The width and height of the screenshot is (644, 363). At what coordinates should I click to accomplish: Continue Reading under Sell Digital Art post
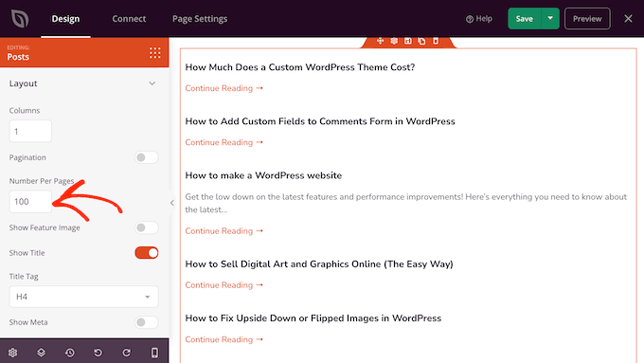pos(224,285)
